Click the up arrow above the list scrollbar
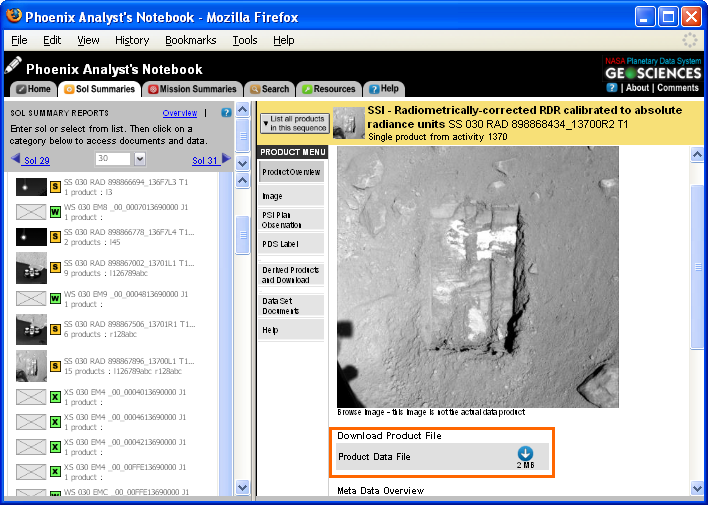 (242, 109)
